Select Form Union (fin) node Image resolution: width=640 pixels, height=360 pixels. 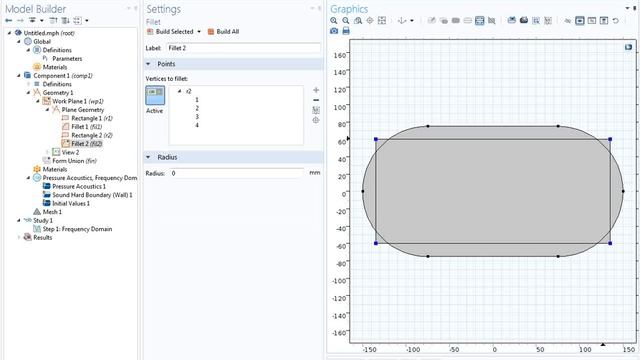74,161
